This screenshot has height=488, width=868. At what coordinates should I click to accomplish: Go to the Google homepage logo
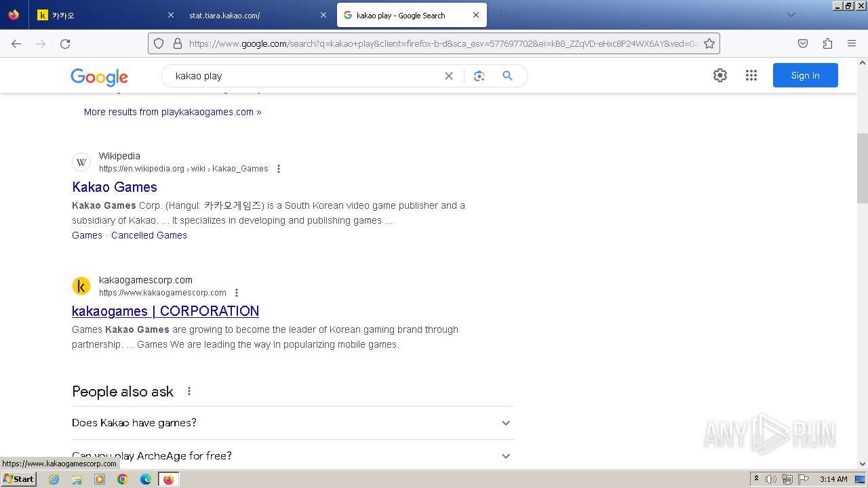(x=99, y=77)
